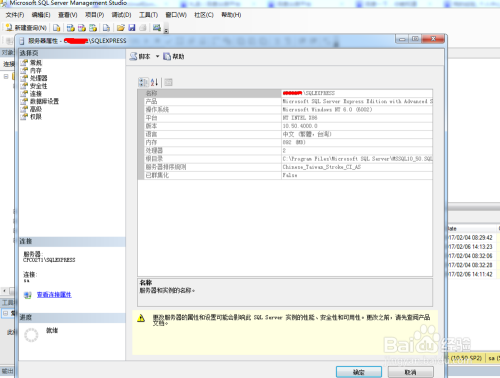The image size is (500, 378).
Task: Open the 工具(T) menu
Action: point(148,15)
